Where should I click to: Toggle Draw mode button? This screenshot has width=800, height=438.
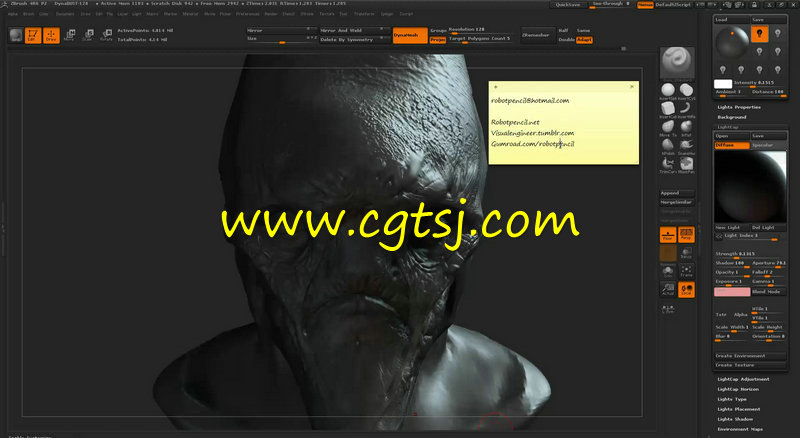coord(51,35)
